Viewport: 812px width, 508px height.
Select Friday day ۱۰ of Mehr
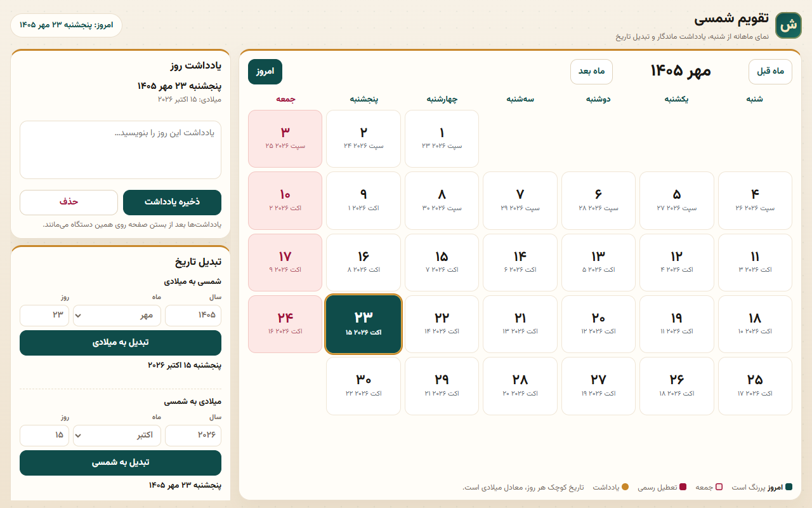[x=285, y=201]
